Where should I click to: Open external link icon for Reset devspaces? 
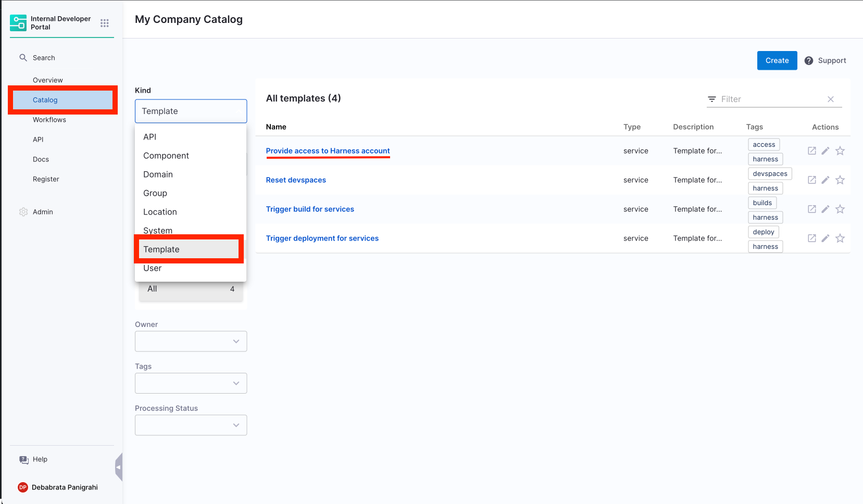[811, 180]
